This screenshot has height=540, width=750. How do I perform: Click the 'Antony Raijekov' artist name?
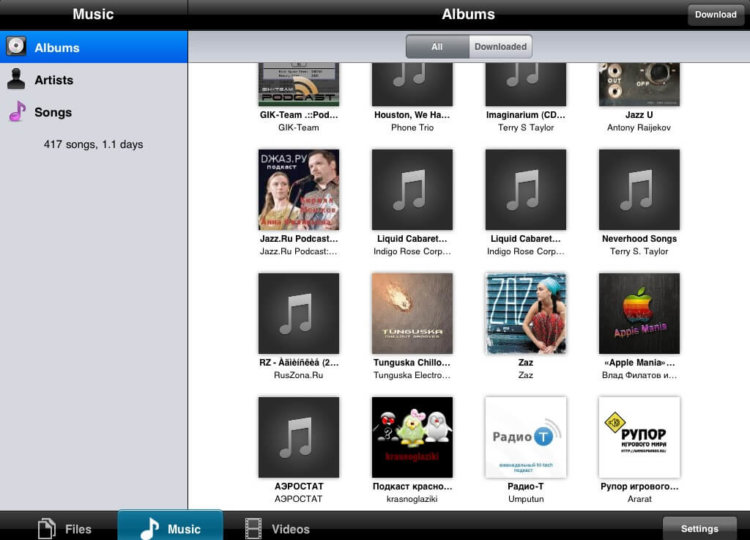click(x=639, y=128)
